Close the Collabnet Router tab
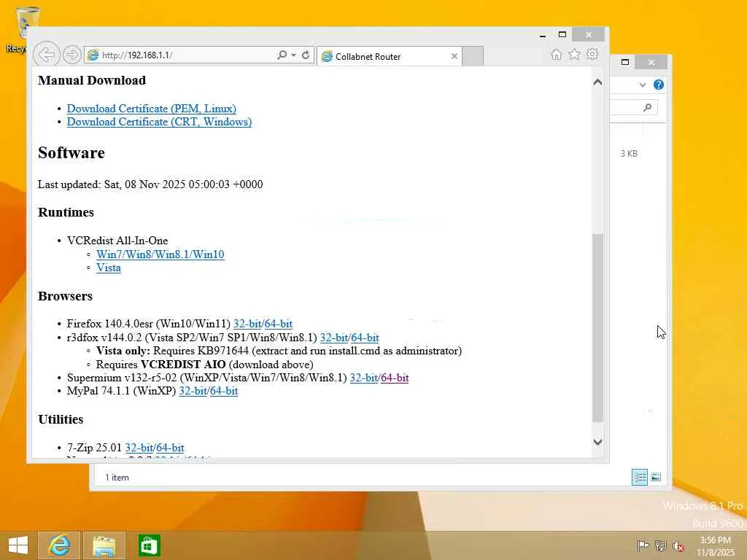Screen dimensions: 747x560 point(454,56)
